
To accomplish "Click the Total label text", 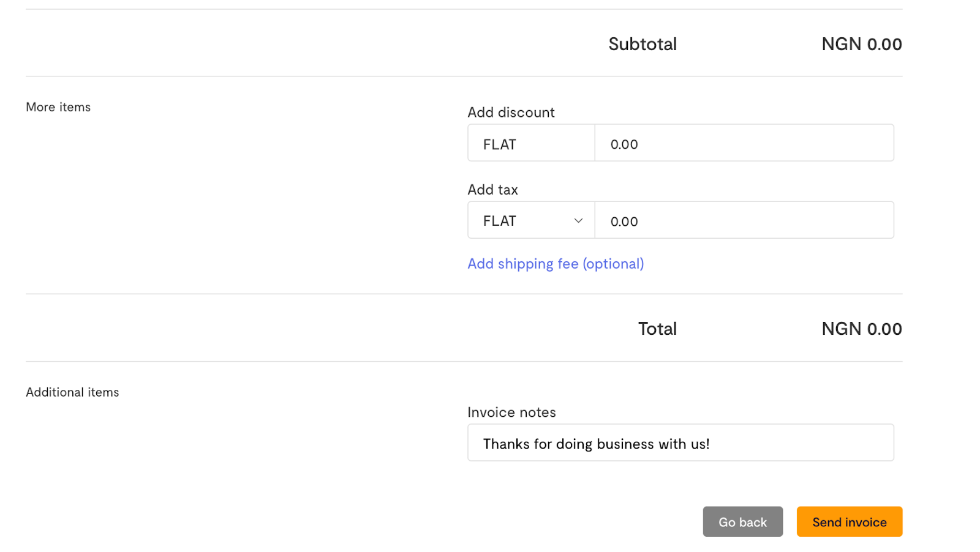I will click(657, 329).
